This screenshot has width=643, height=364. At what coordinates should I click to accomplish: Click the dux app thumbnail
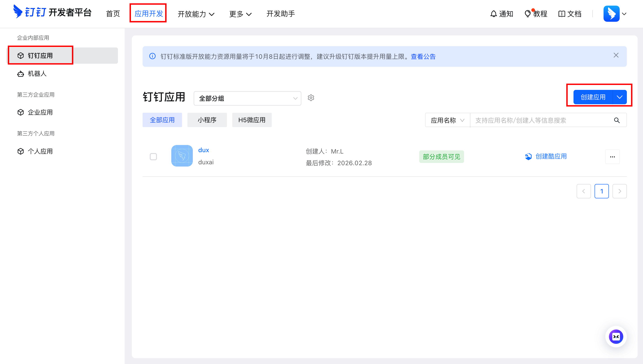(182, 156)
